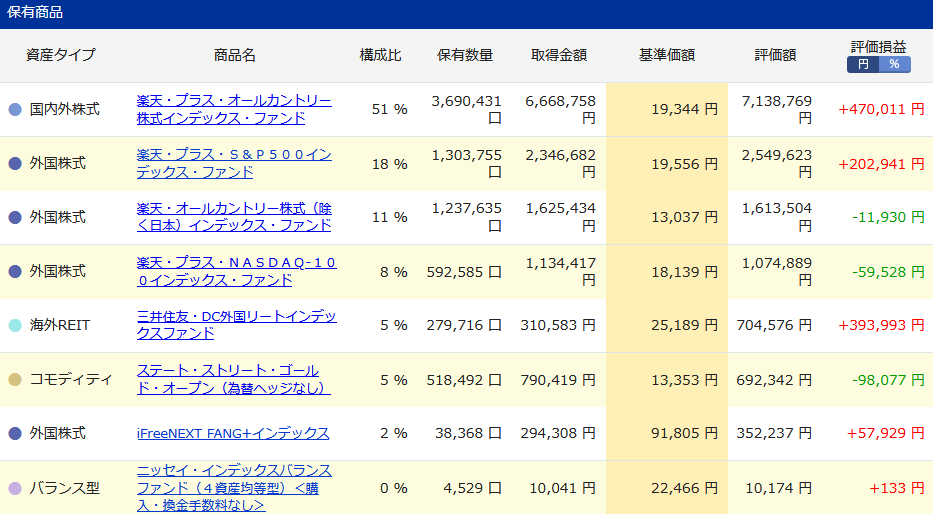Click the バランス型 lavender color dot
The width and height of the screenshot is (933, 514).
point(15,488)
